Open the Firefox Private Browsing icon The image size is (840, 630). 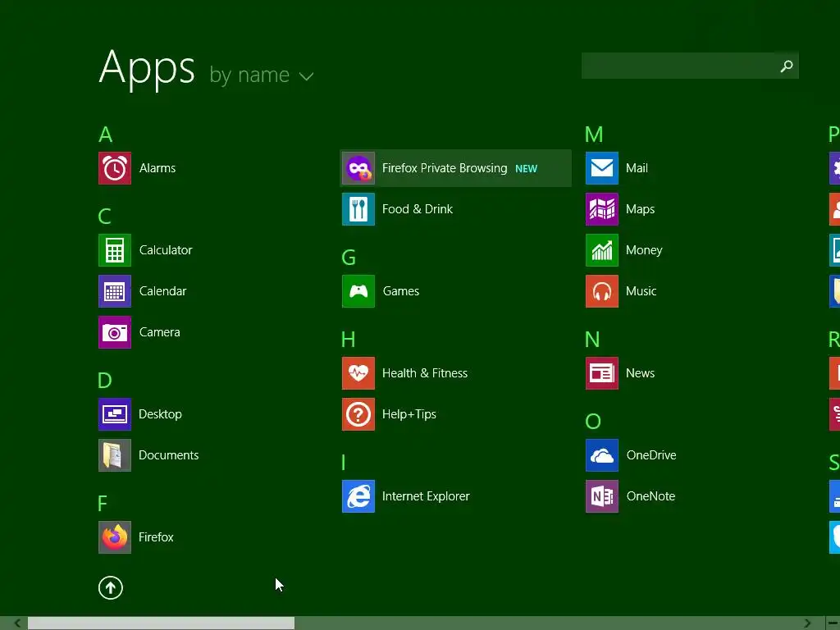point(358,168)
